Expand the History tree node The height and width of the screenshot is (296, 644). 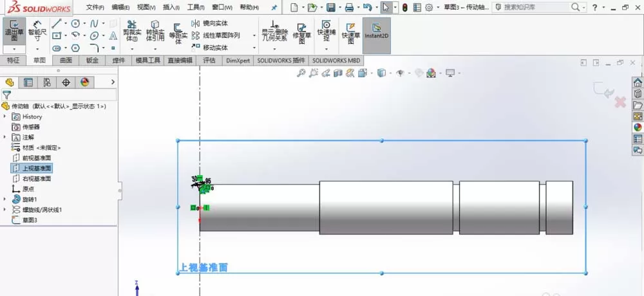pos(5,116)
